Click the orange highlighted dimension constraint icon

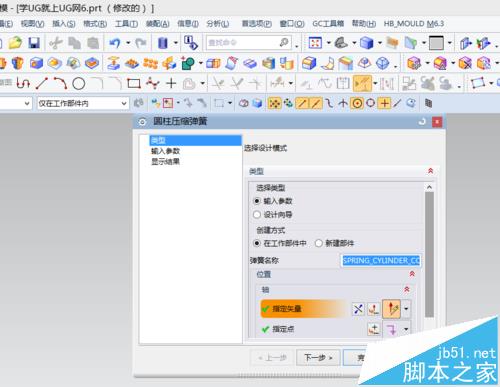tap(362, 83)
